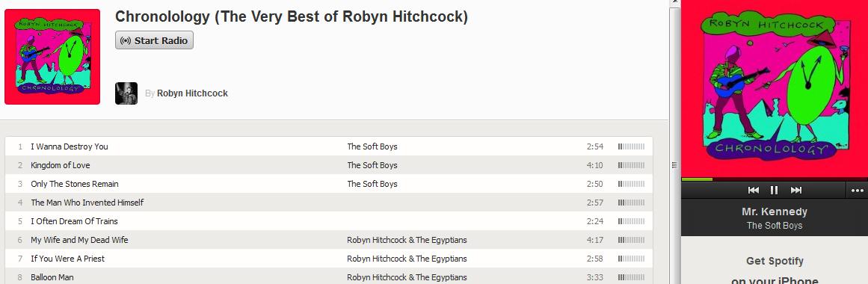Select track I Wanna Destroy You
This screenshot has height=284, width=868.
click(329, 146)
